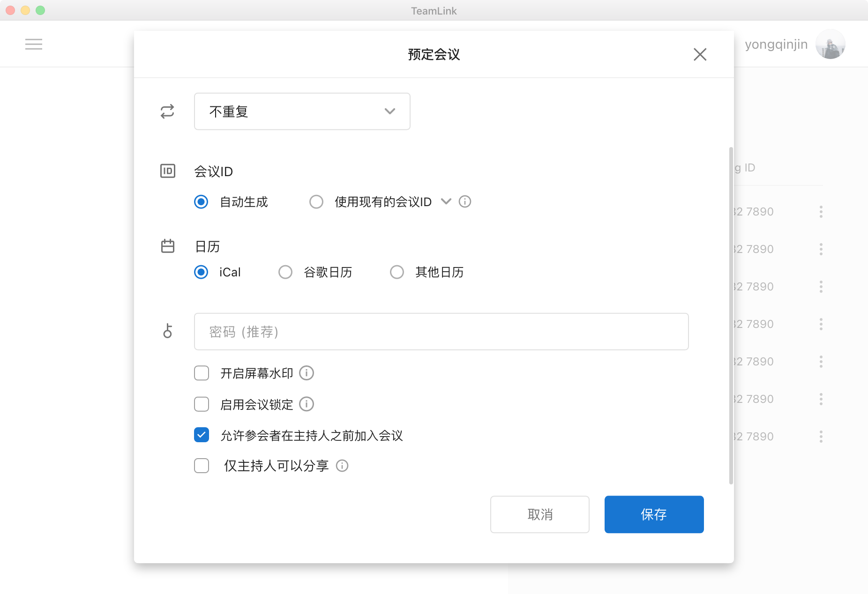The height and width of the screenshot is (594, 868).
Task: Expand the existing meeting ID chevron
Action: click(446, 201)
